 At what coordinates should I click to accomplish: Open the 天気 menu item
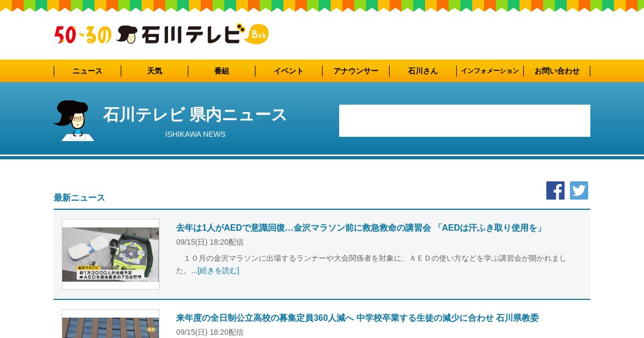tap(155, 71)
